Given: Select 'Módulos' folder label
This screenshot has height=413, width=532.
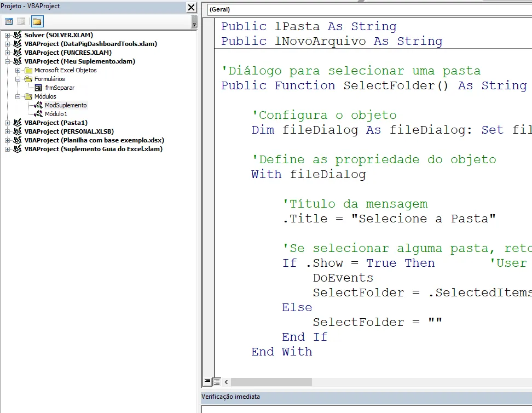Looking at the screenshot, I should pos(45,96).
